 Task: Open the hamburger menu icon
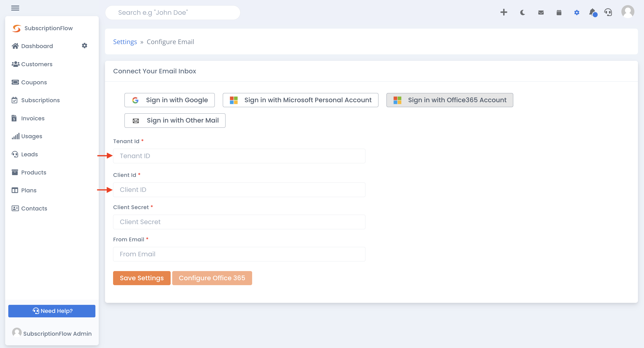tap(15, 8)
